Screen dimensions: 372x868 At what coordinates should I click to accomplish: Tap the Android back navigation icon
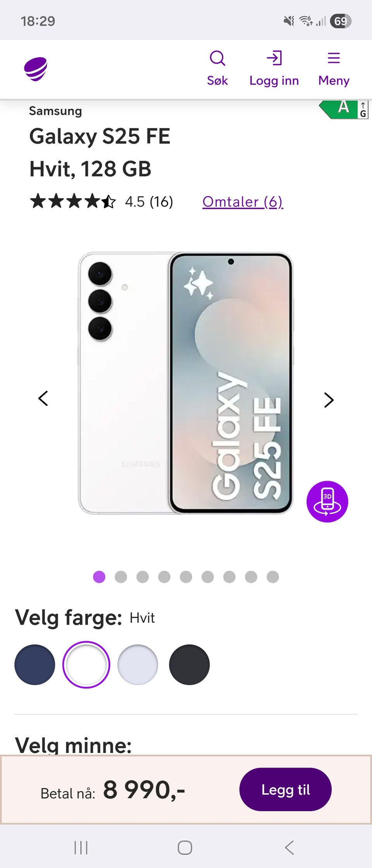click(289, 847)
